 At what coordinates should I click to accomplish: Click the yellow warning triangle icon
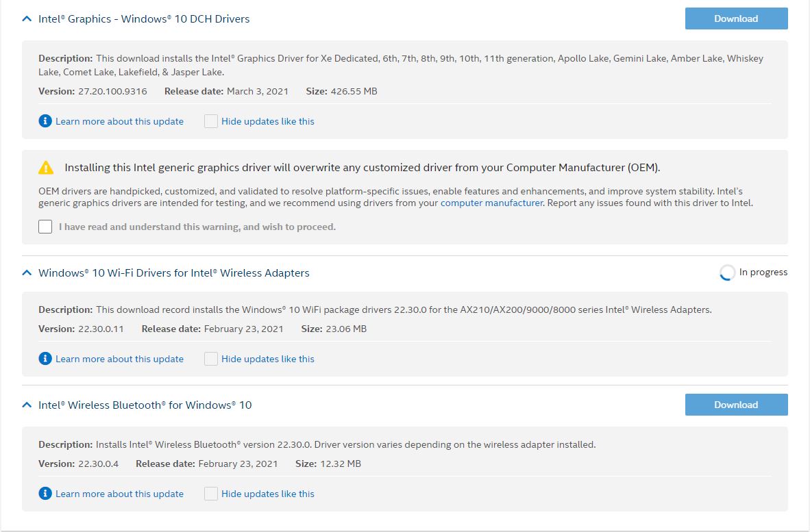point(46,167)
